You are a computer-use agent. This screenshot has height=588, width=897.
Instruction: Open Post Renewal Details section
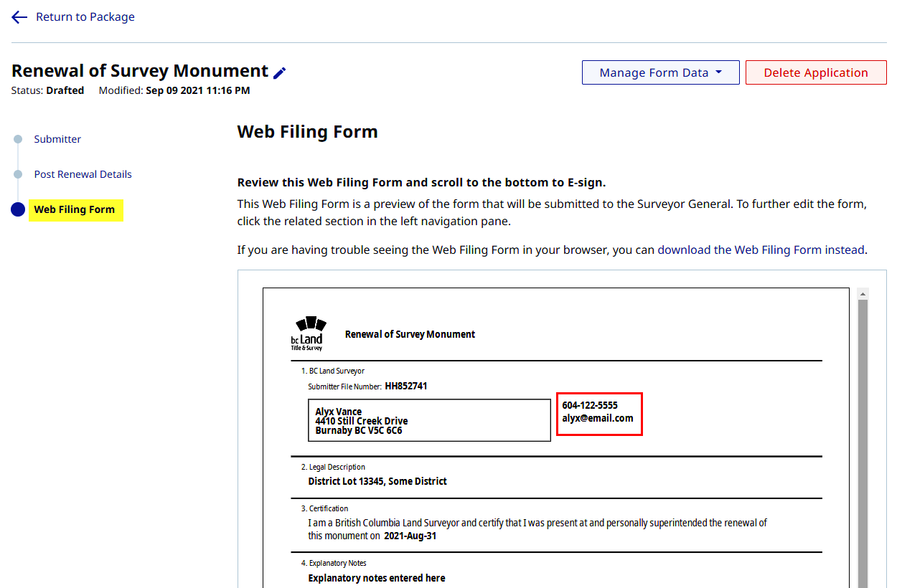(x=83, y=174)
